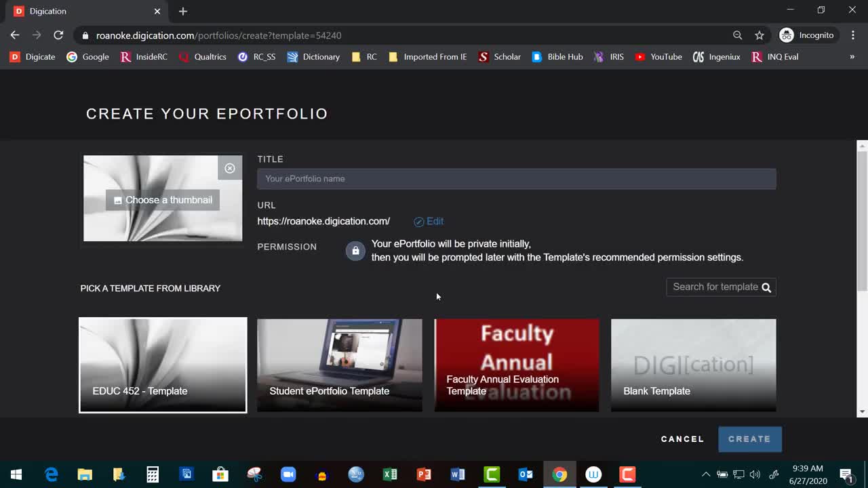Click the browser zoom magnifier icon
The image size is (868, 488).
[x=738, y=35]
